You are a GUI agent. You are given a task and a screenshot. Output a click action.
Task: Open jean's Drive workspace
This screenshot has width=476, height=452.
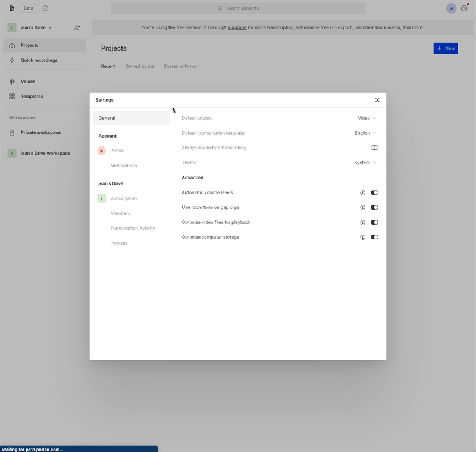point(45,154)
